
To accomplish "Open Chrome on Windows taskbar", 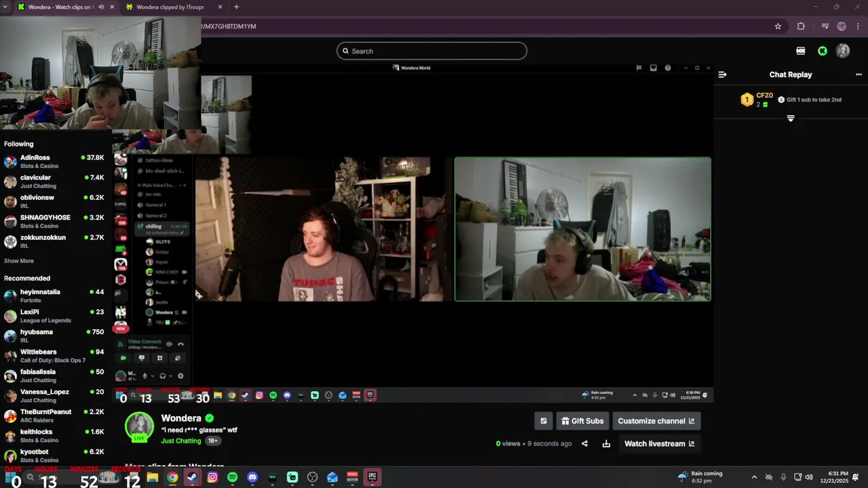I will [x=172, y=477].
